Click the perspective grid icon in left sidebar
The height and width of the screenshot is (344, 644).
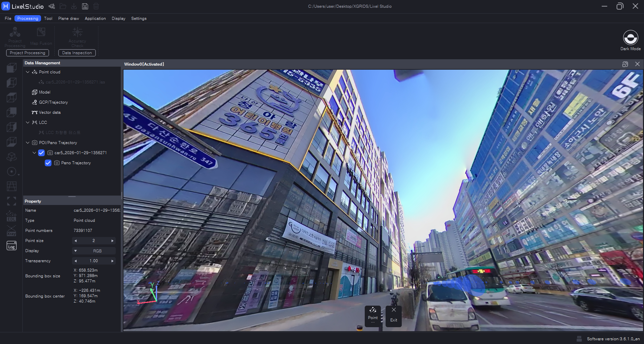(12, 186)
